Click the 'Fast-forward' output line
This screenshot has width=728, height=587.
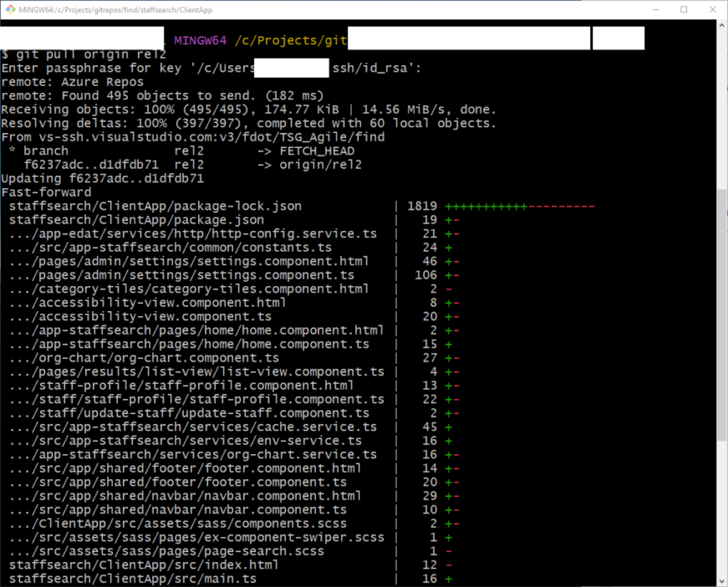pos(46,192)
